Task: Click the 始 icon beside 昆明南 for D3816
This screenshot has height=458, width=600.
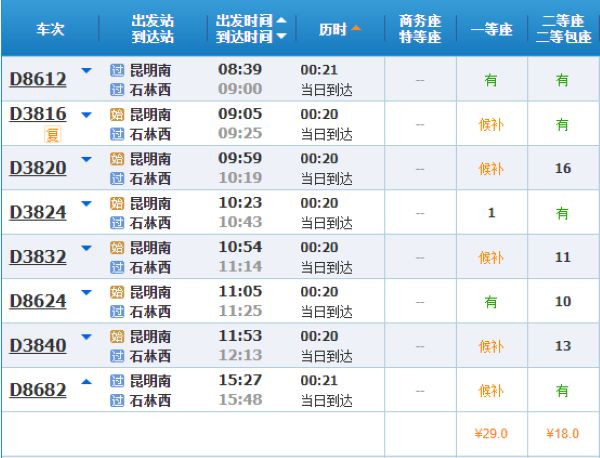Action: [116, 115]
